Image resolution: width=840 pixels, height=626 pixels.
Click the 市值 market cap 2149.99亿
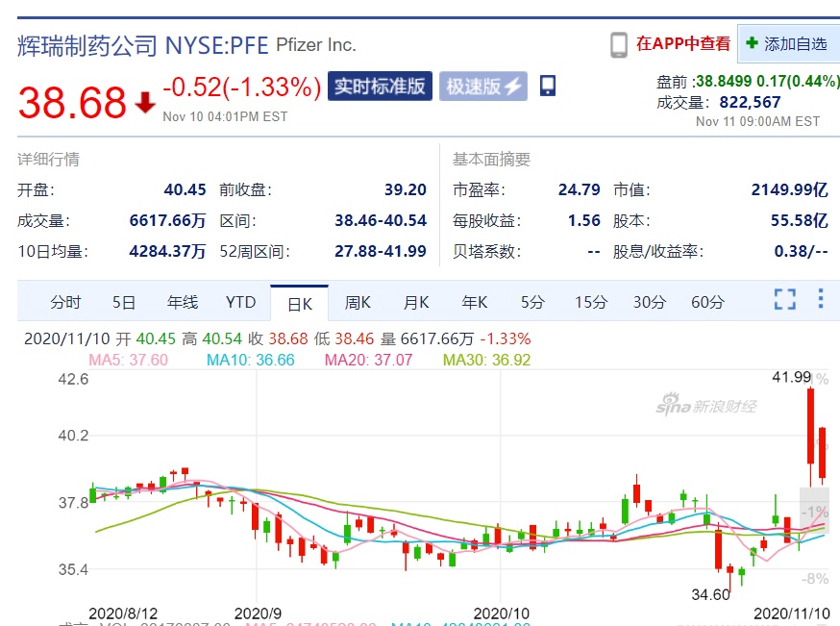(x=790, y=189)
